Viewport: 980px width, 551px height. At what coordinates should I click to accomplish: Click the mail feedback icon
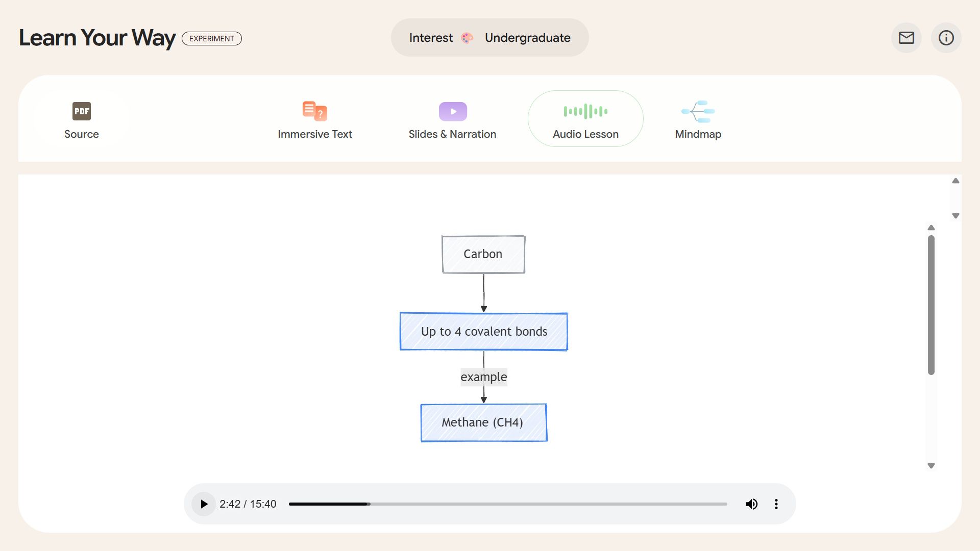(x=906, y=38)
